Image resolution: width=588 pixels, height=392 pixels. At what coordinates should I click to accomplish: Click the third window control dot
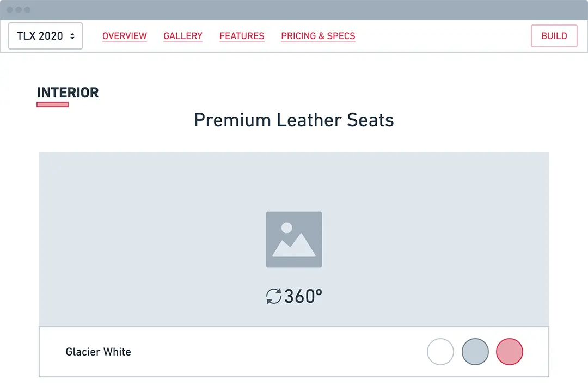(x=27, y=10)
